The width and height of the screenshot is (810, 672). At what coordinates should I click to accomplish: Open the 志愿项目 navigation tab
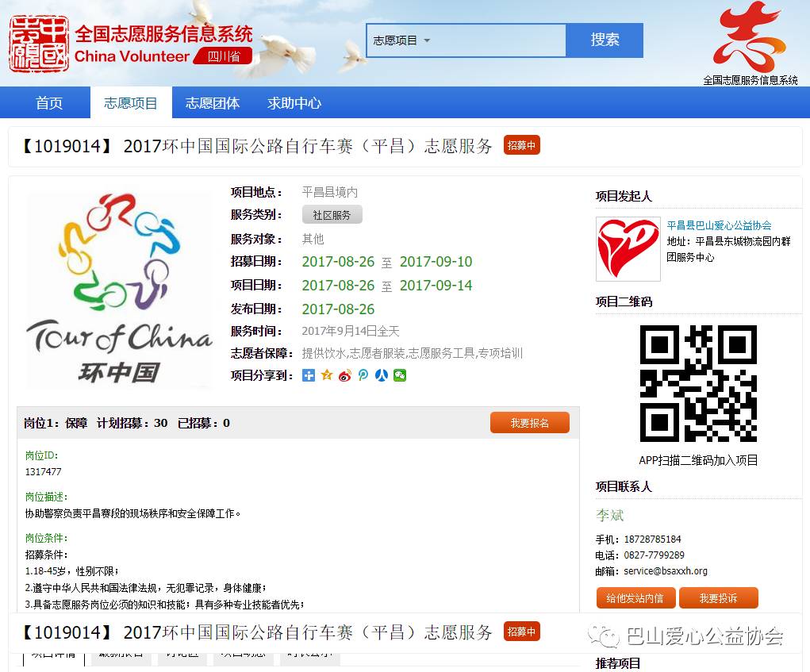coord(131,103)
